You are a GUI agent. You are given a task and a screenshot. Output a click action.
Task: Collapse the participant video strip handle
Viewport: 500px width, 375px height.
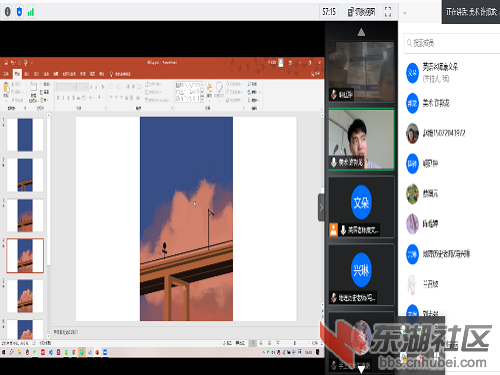(321, 207)
